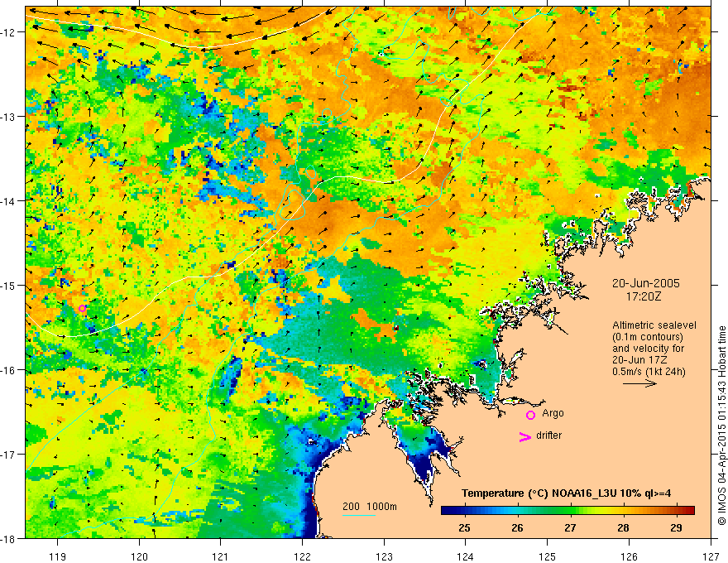Click the Argo float marker on the map
728x563 pixels.
click(x=82, y=309)
